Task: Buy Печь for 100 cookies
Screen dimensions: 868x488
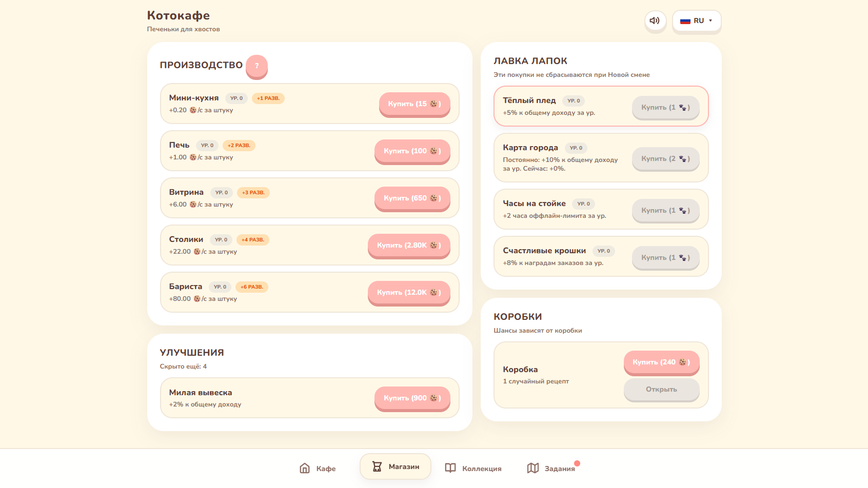Action: click(x=412, y=151)
